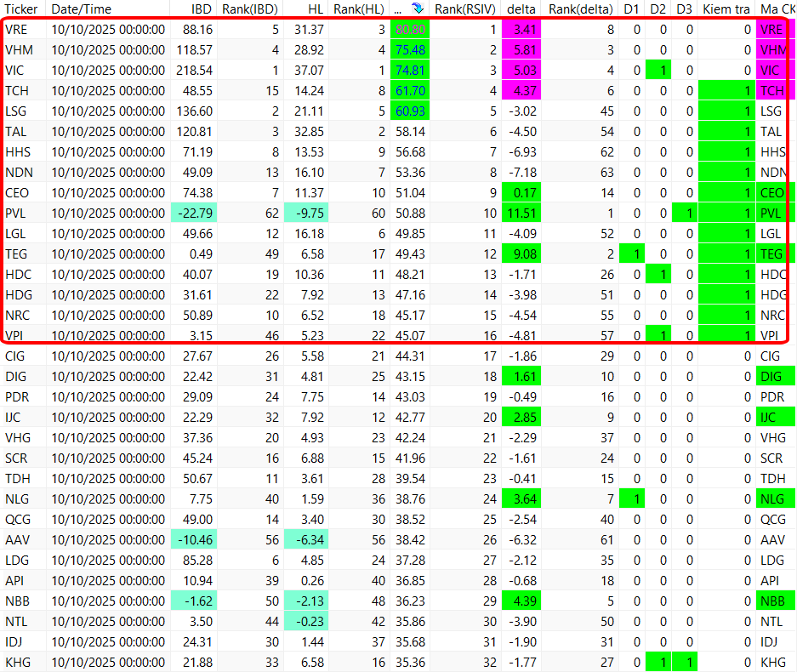
Task: Click Kiem tra value 1 in TCH row
Action: click(727, 90)
